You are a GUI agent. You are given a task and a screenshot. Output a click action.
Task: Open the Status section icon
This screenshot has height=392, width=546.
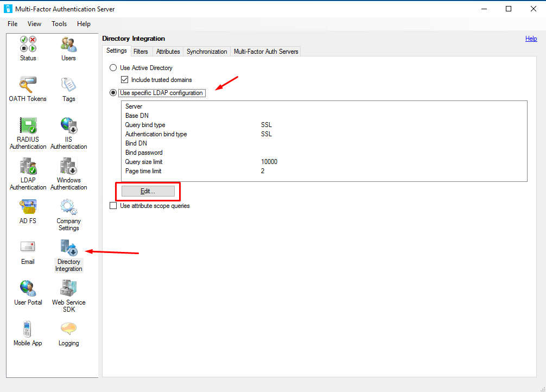point(28,45)
